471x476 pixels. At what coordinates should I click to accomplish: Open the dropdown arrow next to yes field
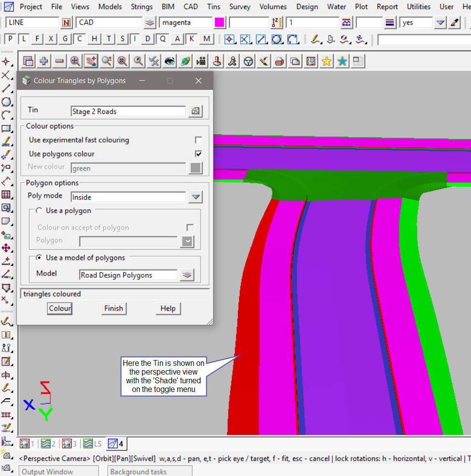tap(440, 23)
